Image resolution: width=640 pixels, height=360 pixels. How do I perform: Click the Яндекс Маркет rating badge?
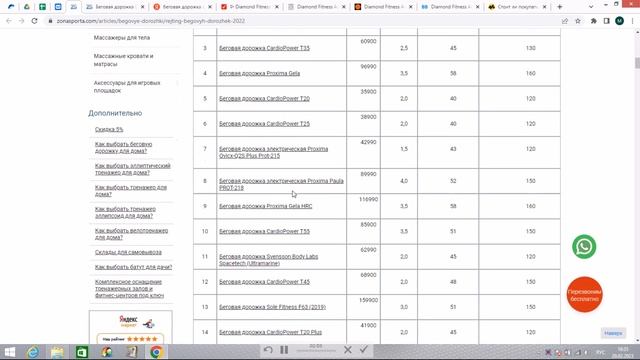click(x=131, y=327)
